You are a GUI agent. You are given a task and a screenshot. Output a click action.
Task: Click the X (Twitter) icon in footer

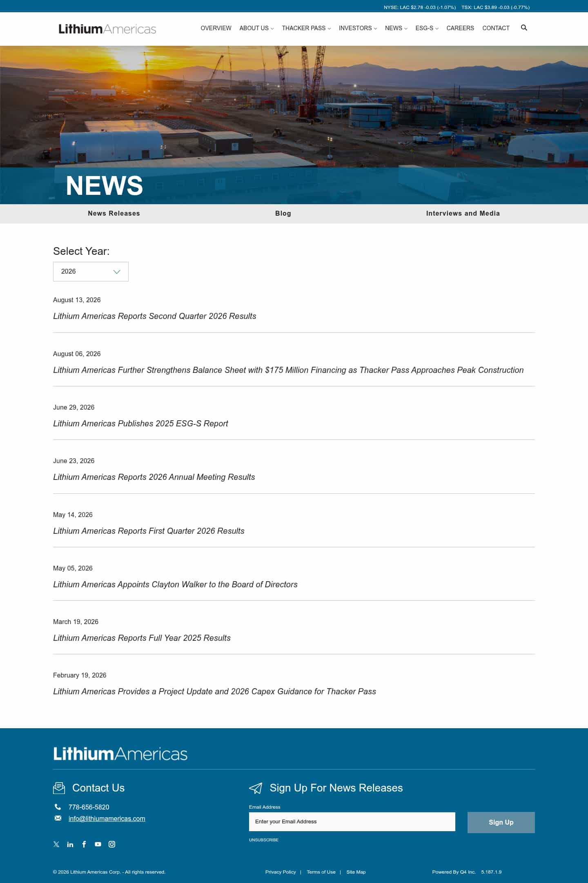tap(56, 844)
